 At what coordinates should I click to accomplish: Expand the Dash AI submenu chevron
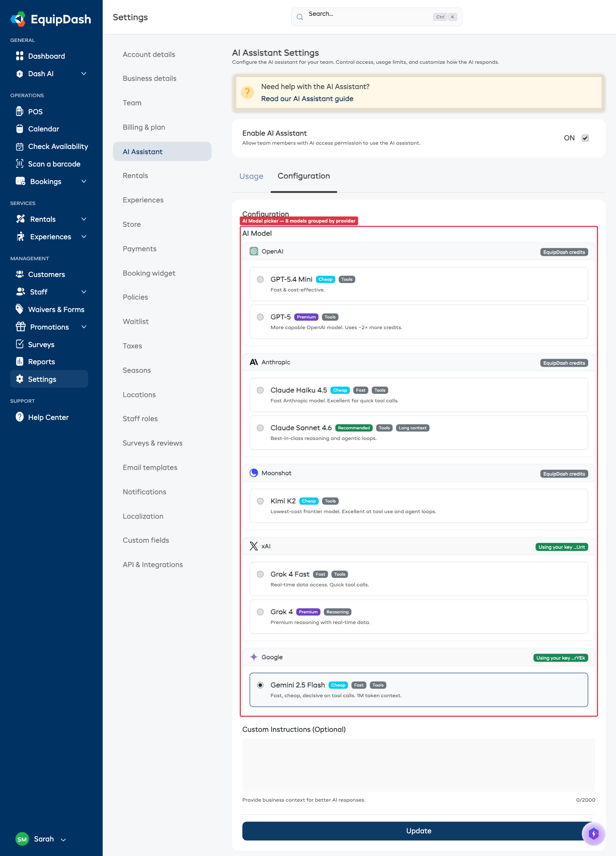pyautogui.click(x=84, y=74)
